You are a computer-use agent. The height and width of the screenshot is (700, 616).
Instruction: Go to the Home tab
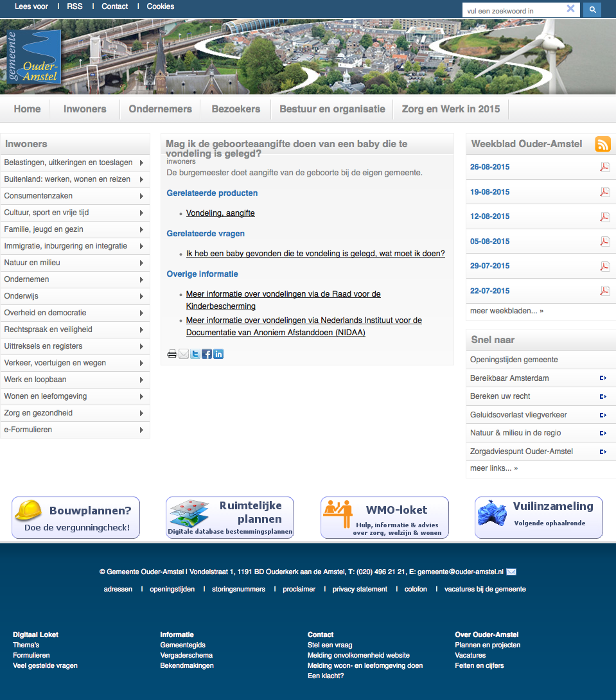tap(27, 109)
